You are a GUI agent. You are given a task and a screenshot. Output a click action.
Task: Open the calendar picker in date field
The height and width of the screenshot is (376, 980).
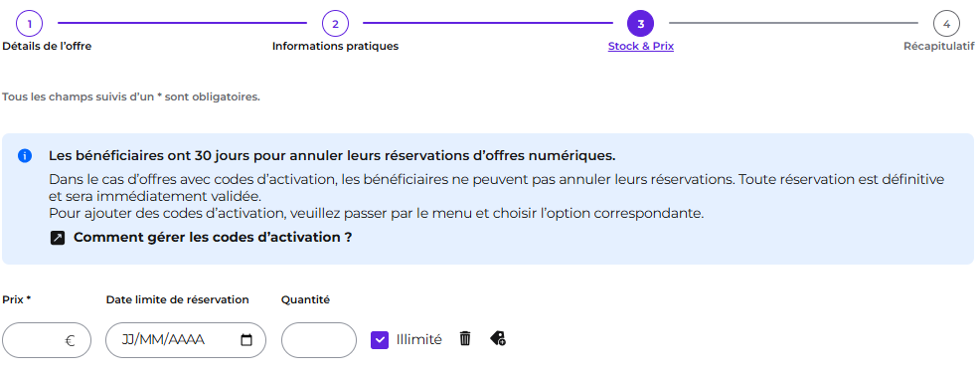(x=246, y=340)
